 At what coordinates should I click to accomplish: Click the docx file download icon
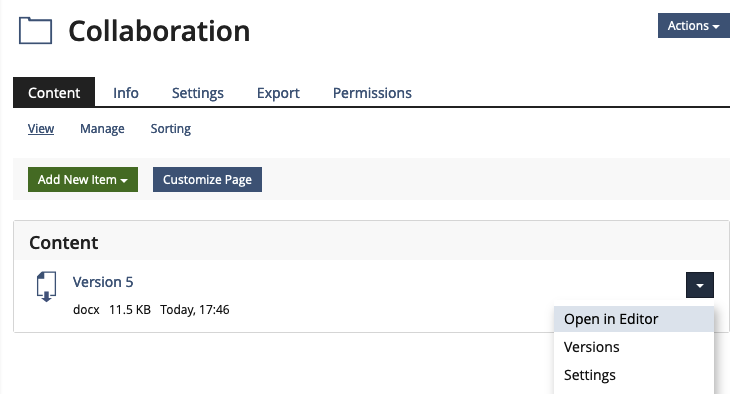click(x=46, y=286)
